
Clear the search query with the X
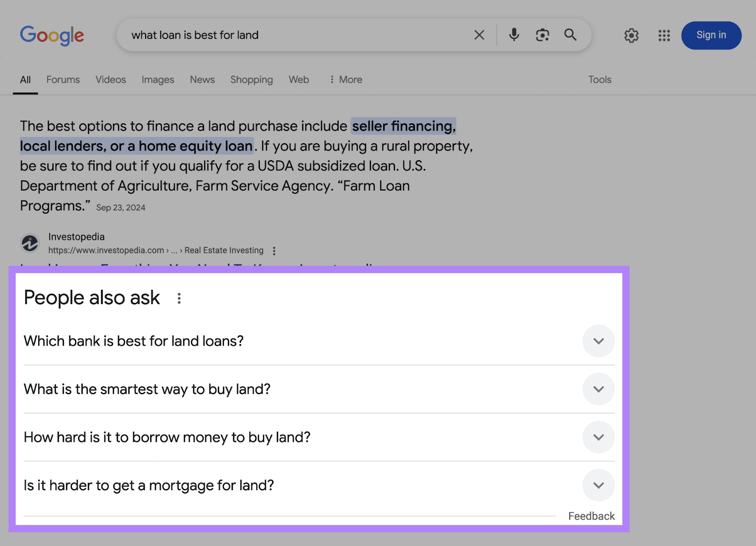[x=479, y=35]
